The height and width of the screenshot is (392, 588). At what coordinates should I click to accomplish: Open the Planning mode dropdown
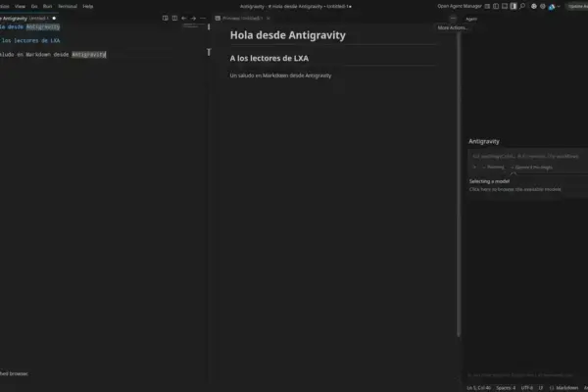tap(494, 168)
